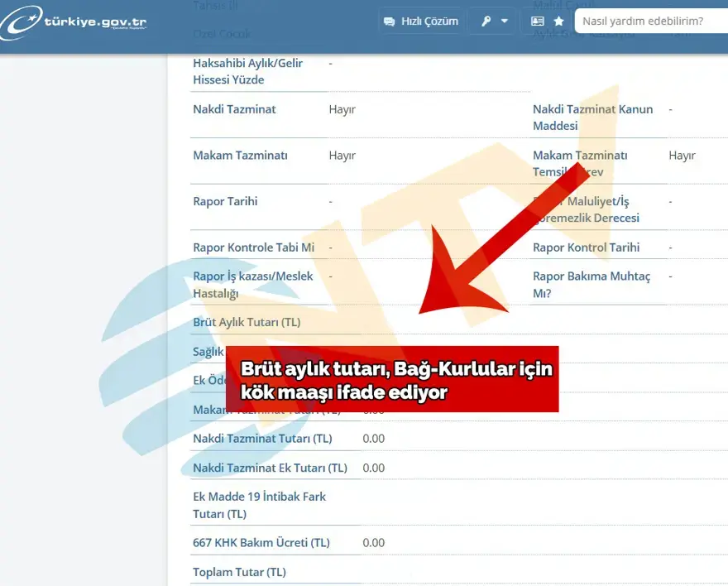
Task: Select 'Hayır' value next to Makam Tazminatı
Action: [x=342, y=156]
